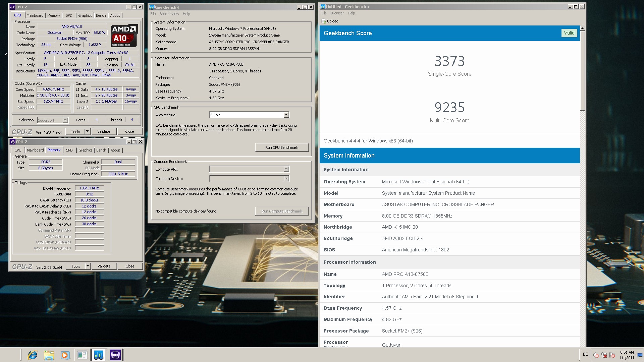
Task: Expand the Tools arrow in the CPU-Z Memory window
Action: 88,266
